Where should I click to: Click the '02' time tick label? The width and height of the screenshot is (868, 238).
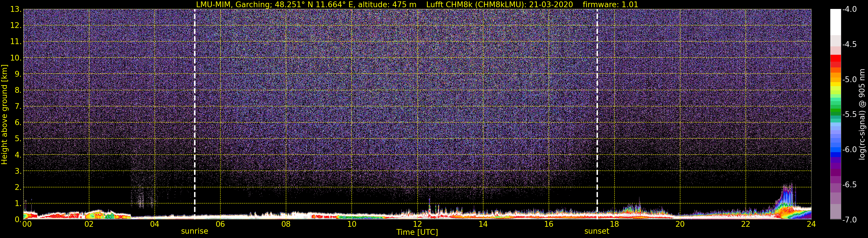click(x=89, y=224)
